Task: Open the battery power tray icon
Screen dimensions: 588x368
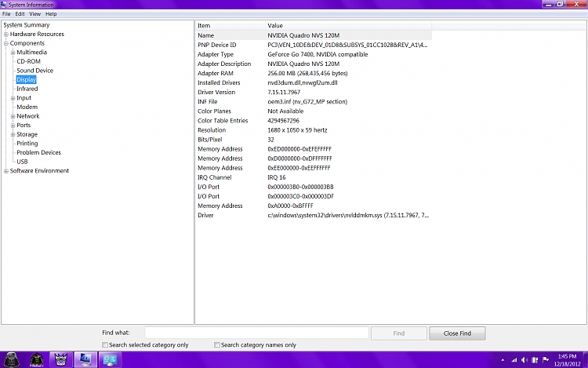Action: pyautogui.click(x=535, y=360)
